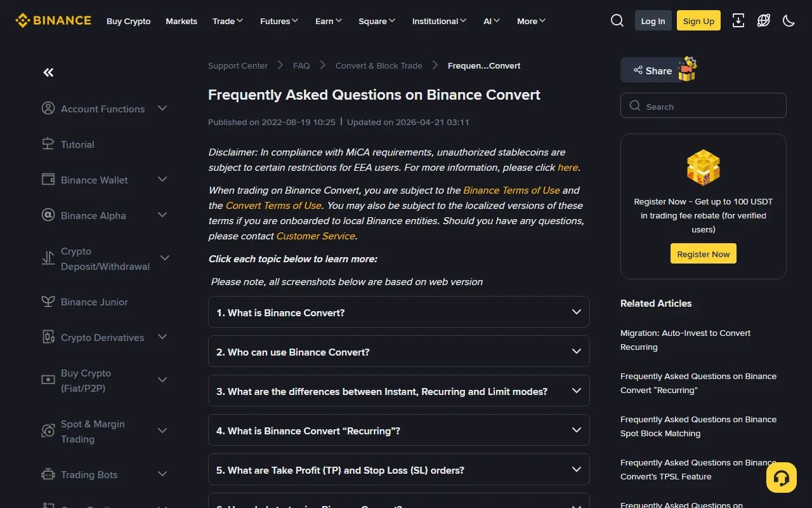The height and width of the screenshot is (508, 812).
Task: Open the customer support headset chat button
Action: 782,478
